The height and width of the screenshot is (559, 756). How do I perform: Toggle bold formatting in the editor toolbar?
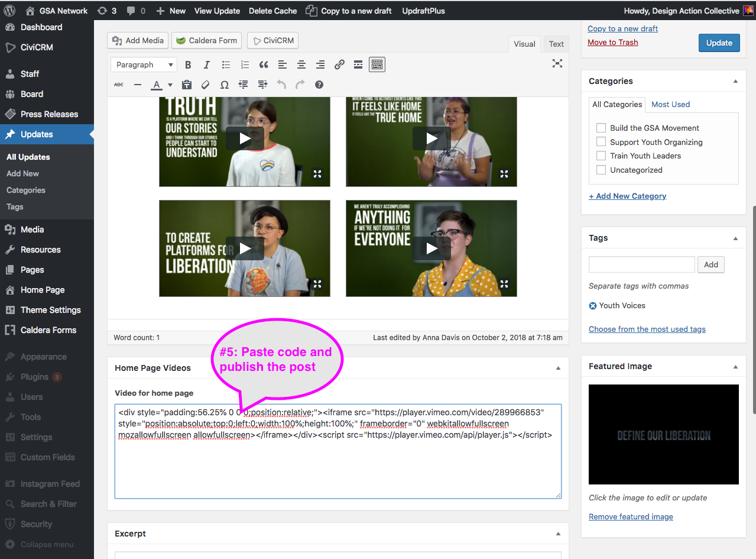(188, 64)
